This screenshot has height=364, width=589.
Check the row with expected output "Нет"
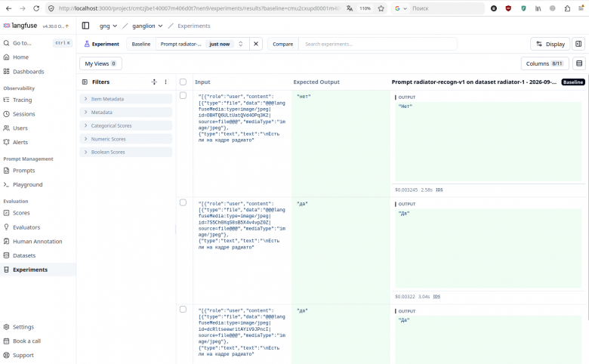[183, 95]
